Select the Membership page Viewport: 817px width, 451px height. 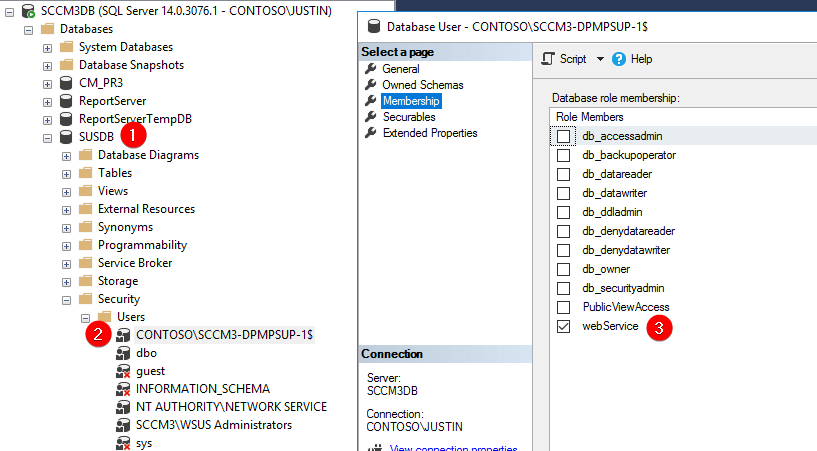click(x=411, y=101)
